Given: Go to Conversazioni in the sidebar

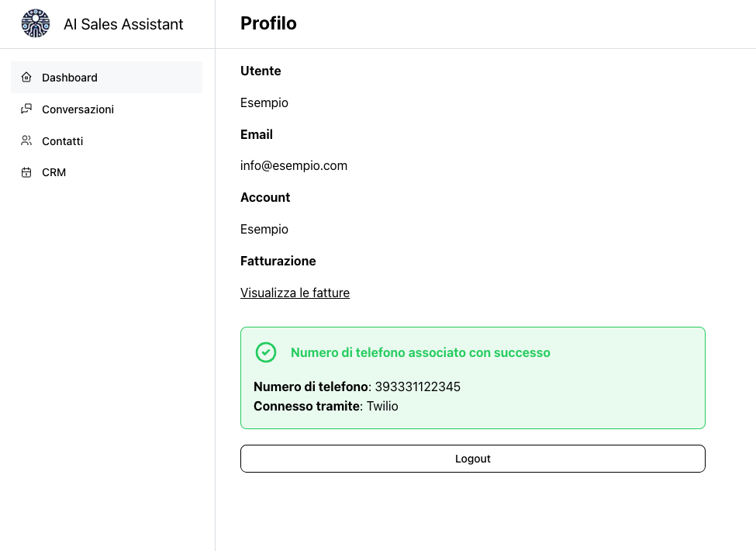Looking at the screenshot, I should pos(106,109).
